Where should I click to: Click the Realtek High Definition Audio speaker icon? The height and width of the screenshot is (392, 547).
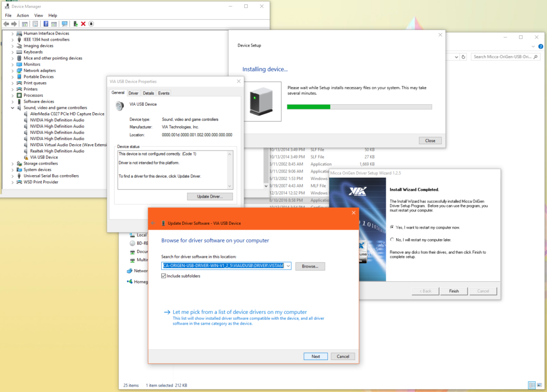[26, 151]
